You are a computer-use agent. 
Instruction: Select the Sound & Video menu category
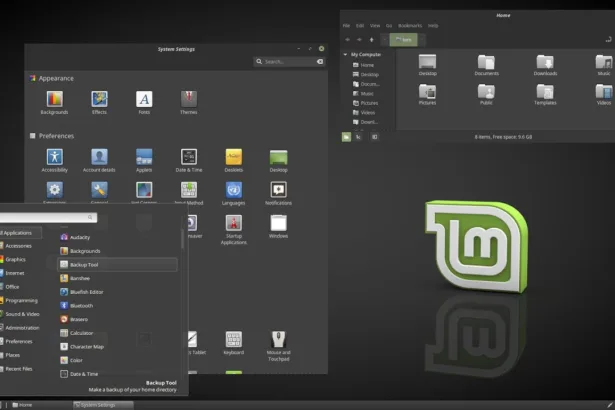21,314
